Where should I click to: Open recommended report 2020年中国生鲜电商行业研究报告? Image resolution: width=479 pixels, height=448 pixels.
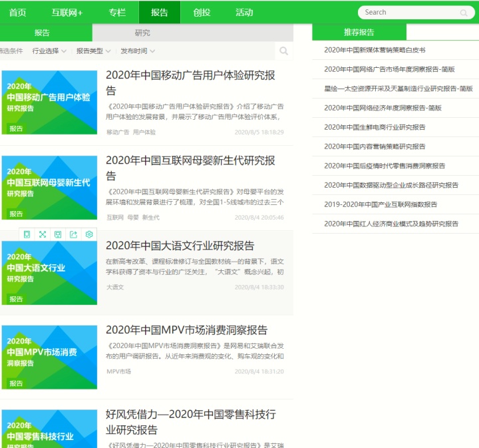point(375,127)
